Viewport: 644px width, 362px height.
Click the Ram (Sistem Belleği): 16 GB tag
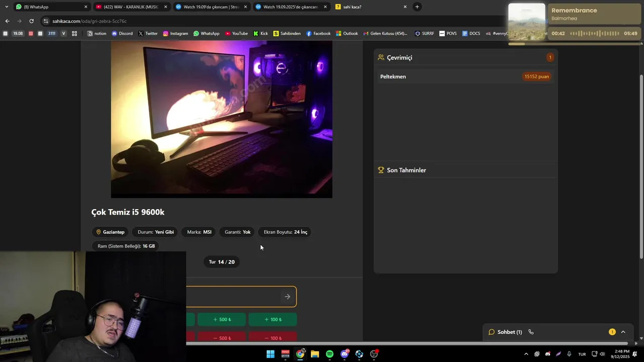click(x=126, y=246)
